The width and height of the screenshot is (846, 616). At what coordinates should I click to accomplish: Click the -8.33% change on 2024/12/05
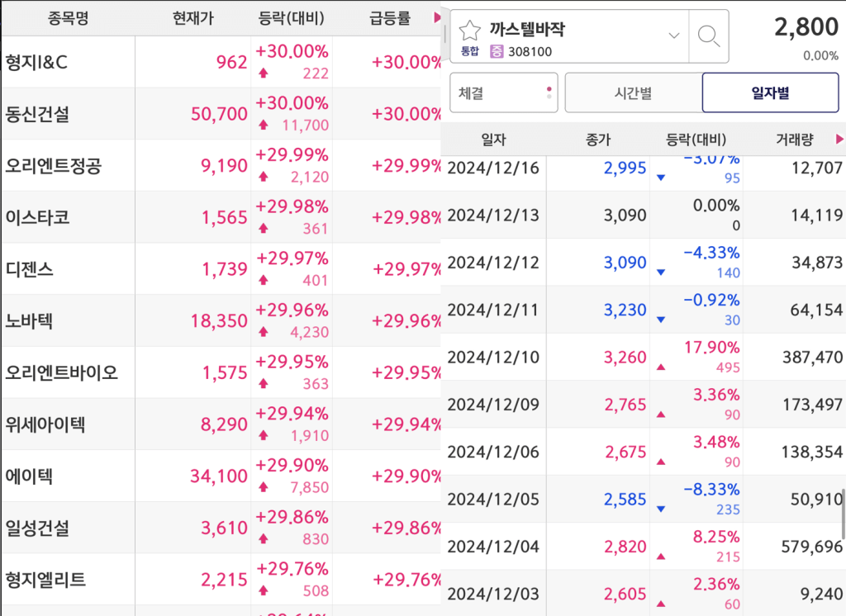coord(711,490)
